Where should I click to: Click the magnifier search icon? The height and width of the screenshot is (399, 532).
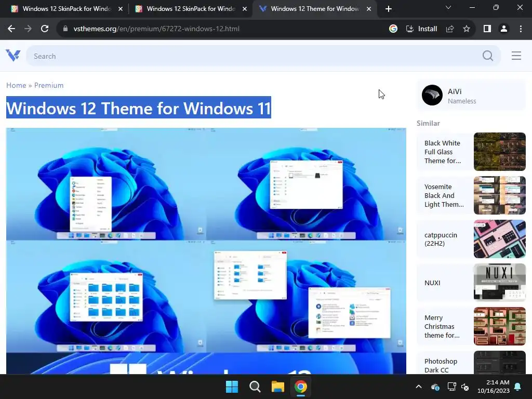[x=488, y=56]
